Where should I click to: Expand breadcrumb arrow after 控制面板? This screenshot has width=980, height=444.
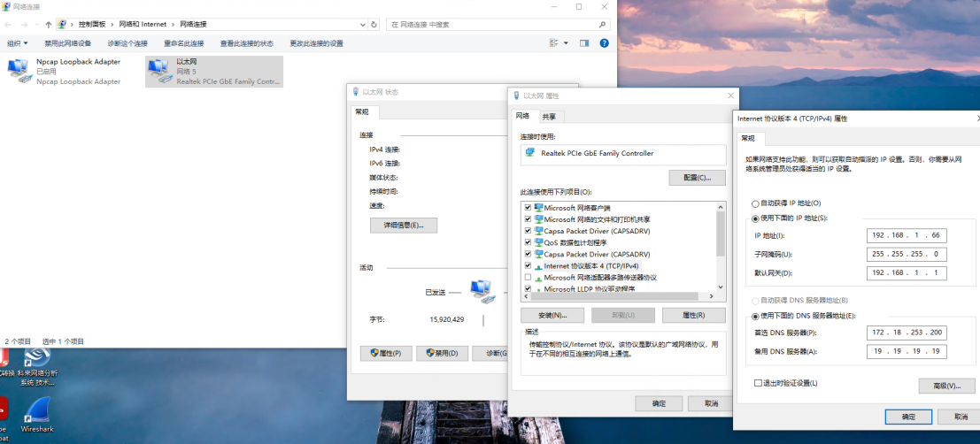tap(113, 25)
